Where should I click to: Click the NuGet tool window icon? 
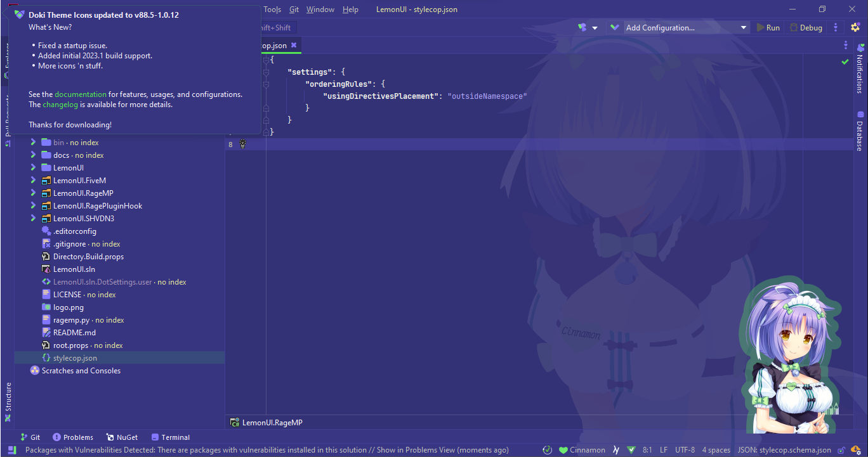coord(122,437)
